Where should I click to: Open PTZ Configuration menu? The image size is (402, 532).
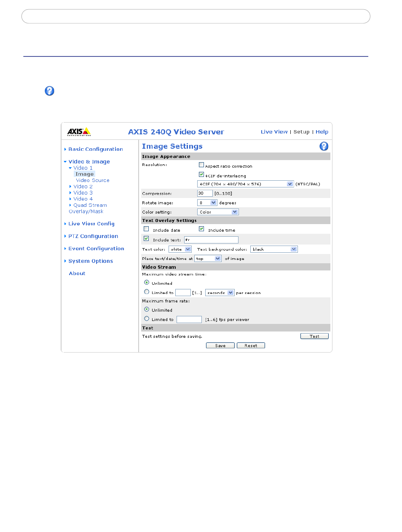coord(93,236)
